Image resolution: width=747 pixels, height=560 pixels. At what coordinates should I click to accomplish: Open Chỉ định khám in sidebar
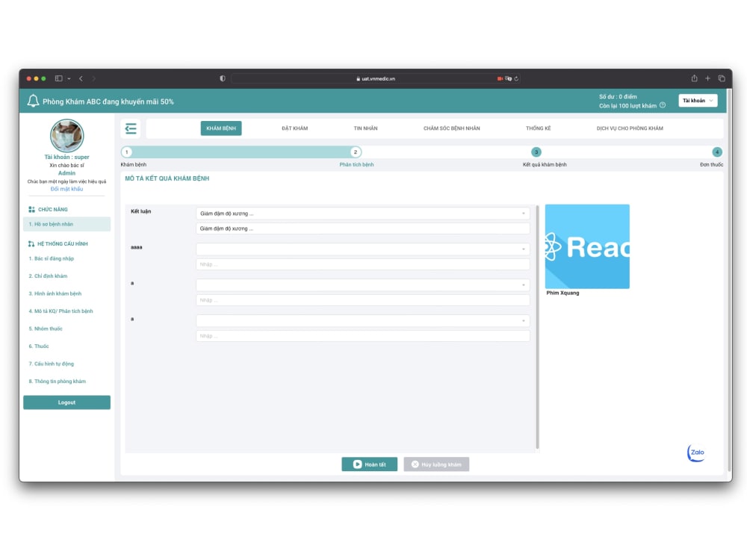pos(48,276)
